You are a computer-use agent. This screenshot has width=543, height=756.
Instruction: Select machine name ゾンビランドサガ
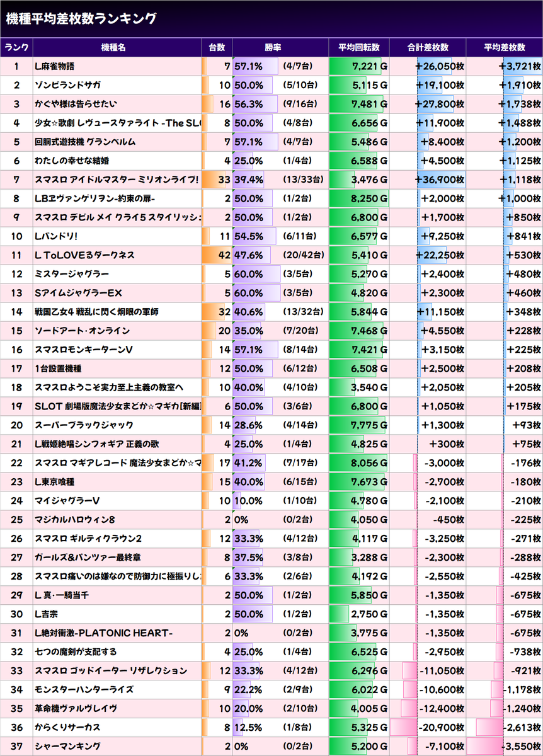(x=68, y=85)
